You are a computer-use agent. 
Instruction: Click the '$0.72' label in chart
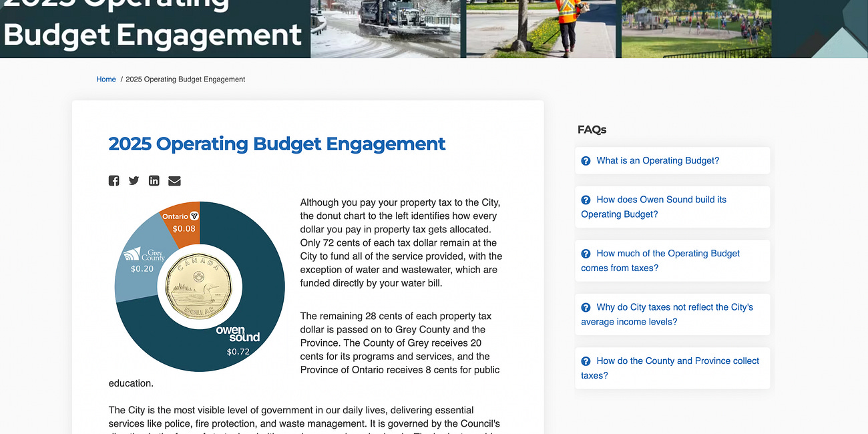tap(238, 351)
